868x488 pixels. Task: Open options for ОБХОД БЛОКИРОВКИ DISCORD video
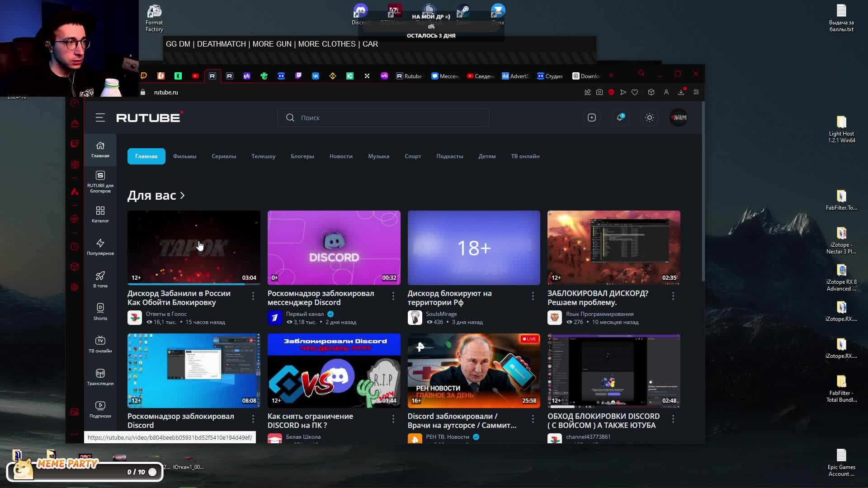tap(673, 419)
